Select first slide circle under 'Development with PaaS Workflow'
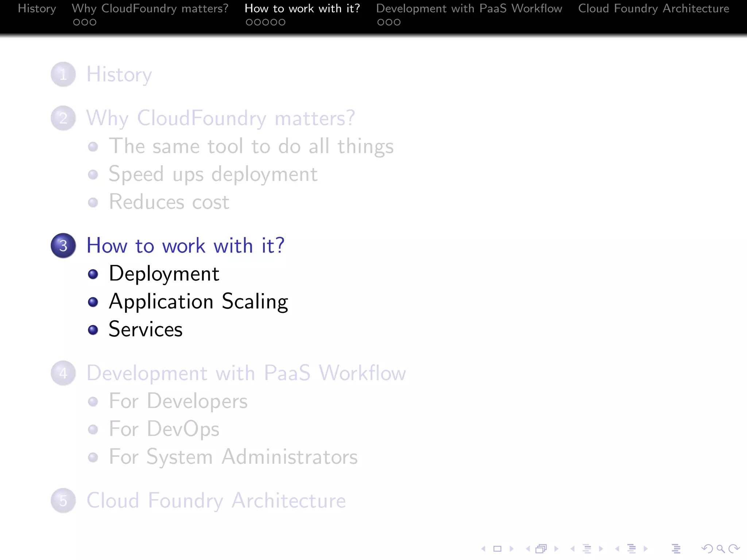 coord(381,22)
